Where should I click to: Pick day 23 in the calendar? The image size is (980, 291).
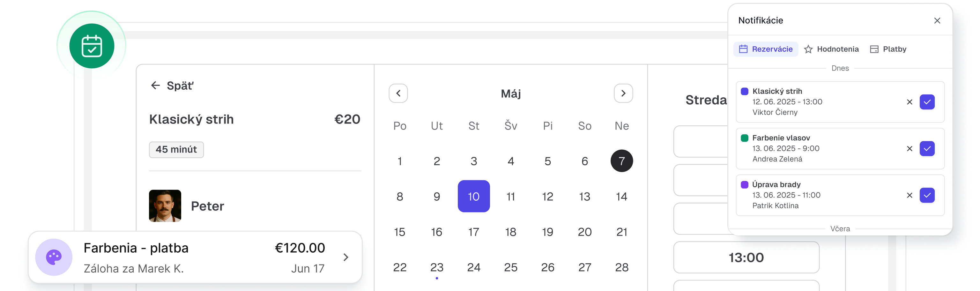click(x=437, y=267)
